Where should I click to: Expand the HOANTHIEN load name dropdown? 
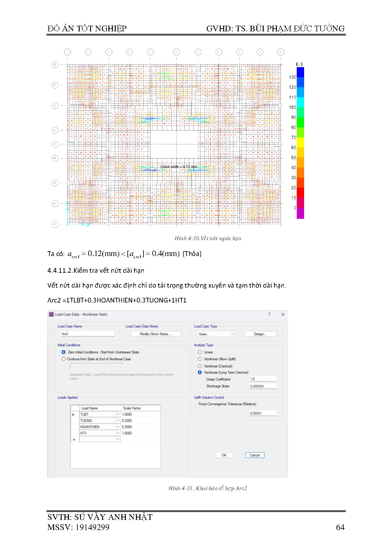(118, 427)
